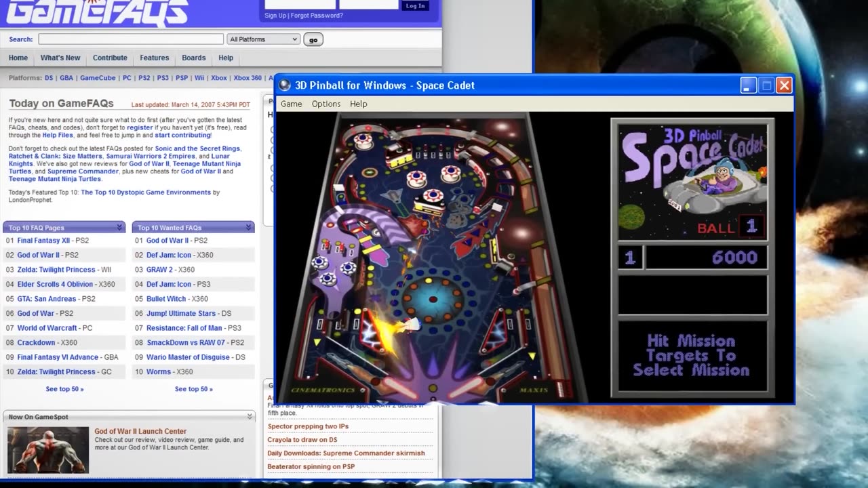Open Resistance: Fall of Man wanted link
The width and height of the screenshot is (868, 488).
point(184,328)
